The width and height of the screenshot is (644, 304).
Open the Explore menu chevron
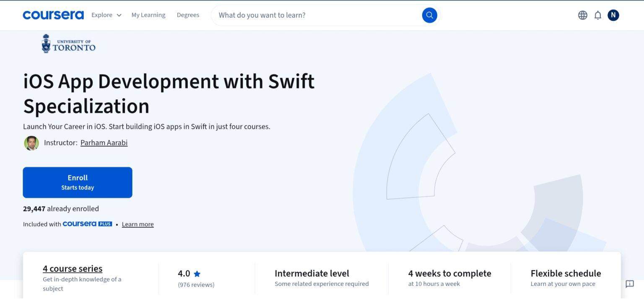(119, 15)
